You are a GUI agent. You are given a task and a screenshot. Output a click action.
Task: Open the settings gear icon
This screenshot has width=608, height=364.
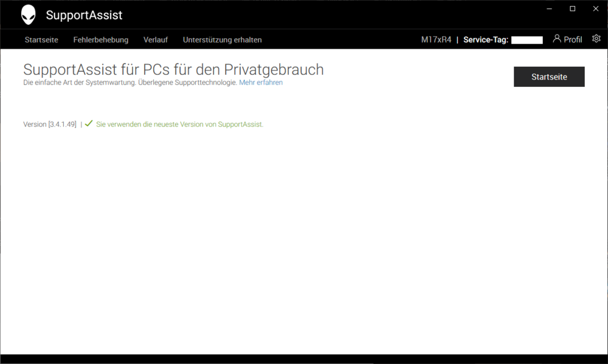click(596, 39)
